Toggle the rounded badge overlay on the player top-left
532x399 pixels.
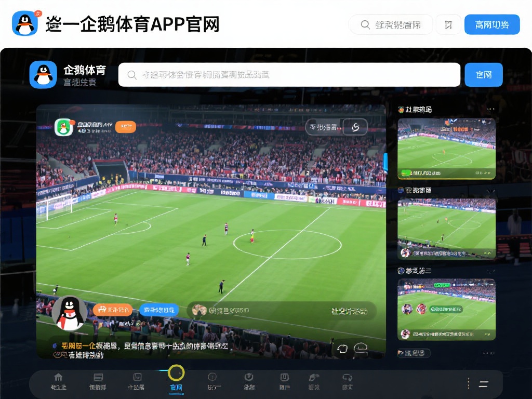[125, 127]
